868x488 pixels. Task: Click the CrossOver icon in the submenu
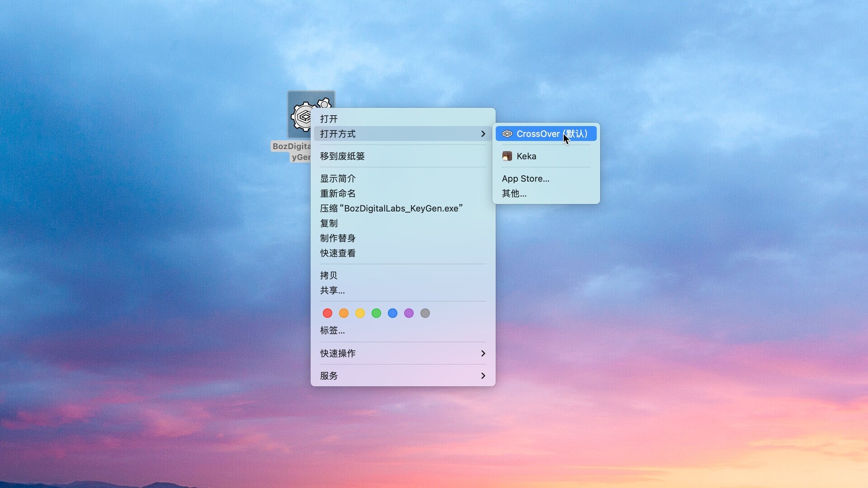tap(507, 134)
